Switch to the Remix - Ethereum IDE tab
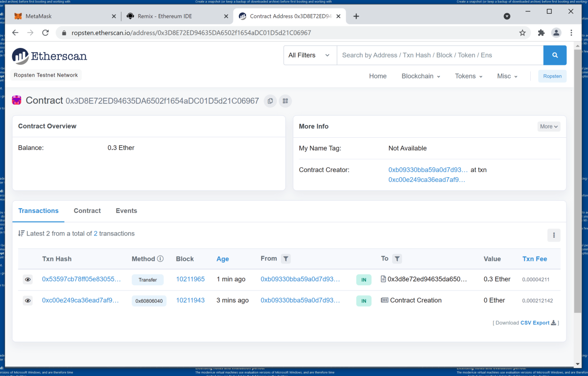 tap(171, 16)
